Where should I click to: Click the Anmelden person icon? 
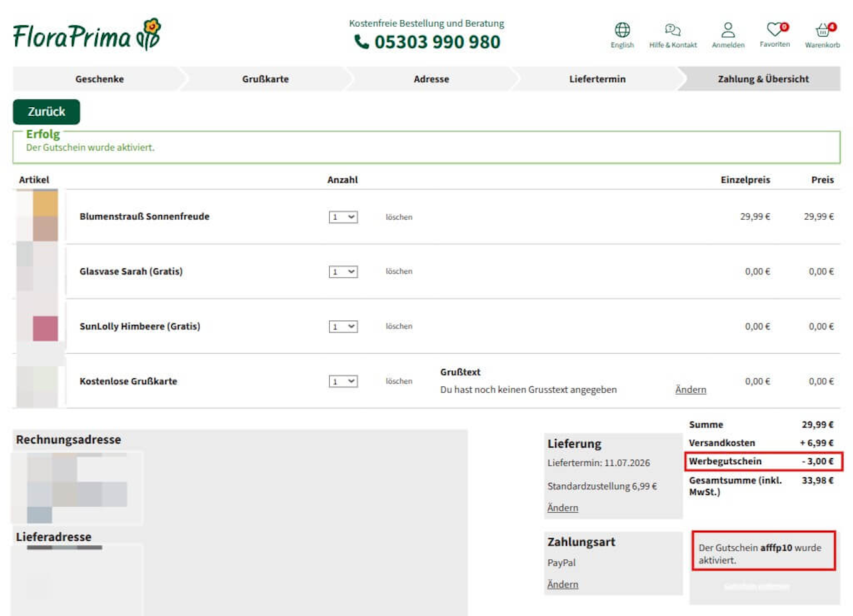click(x=728, y=30)
